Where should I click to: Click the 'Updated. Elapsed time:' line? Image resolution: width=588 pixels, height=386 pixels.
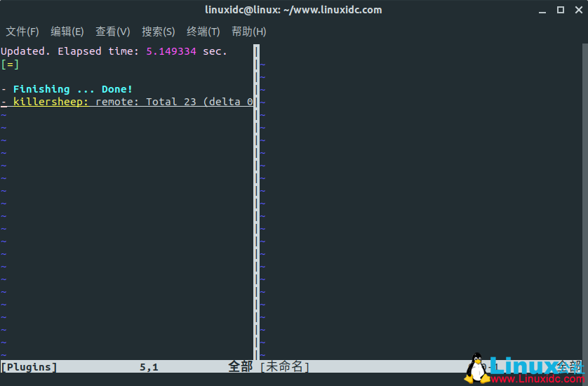tap(114, 51)
